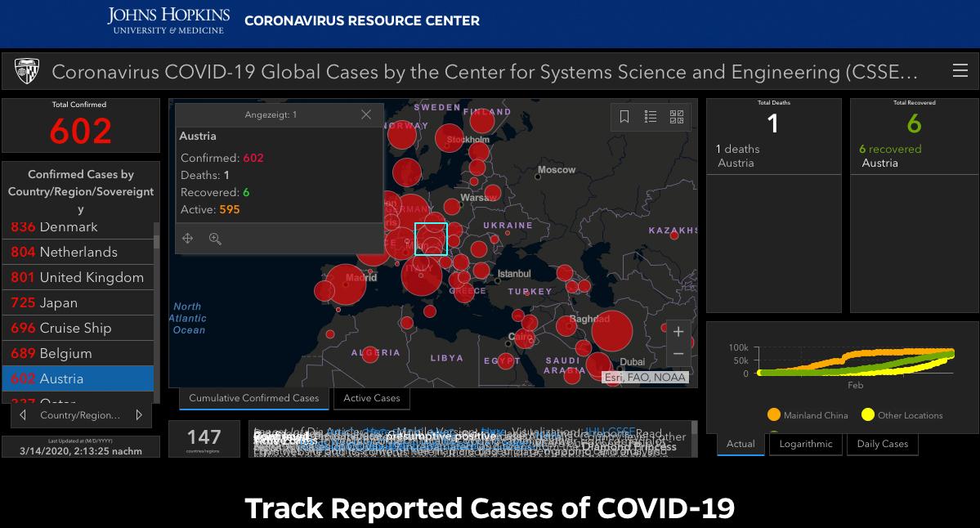Click the Johns Hopkins shield logo

coord(27,72)
